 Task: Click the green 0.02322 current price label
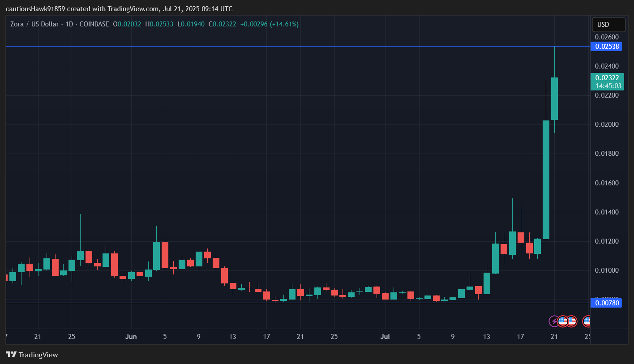click(606, 78)
